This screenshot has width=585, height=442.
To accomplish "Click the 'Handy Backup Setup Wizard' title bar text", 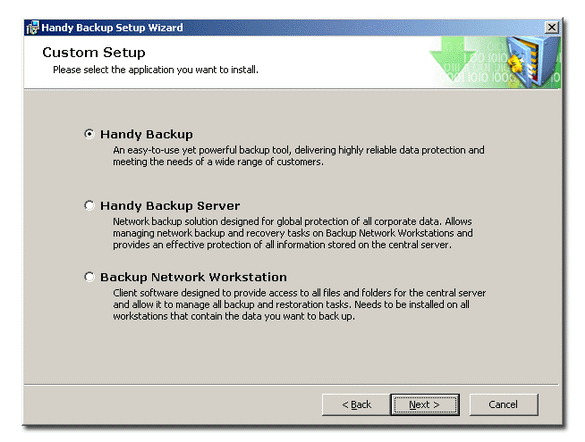I will (112, 28).
